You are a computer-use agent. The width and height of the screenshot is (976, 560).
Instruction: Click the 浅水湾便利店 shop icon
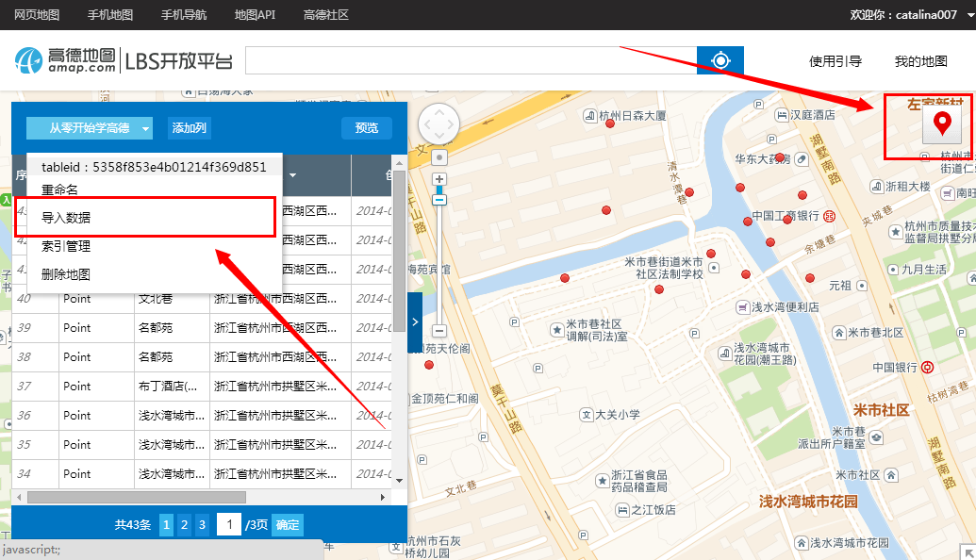742,306
